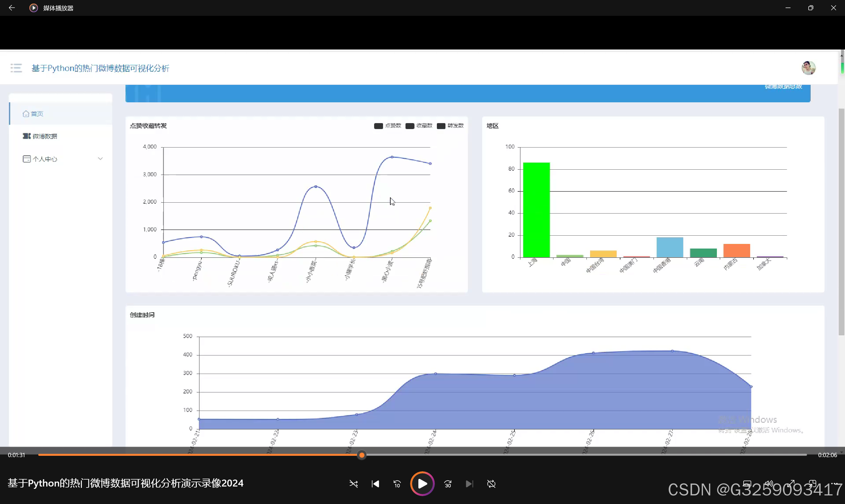Click the green 上海 bar
The width and height of the screenshot is (845, 504).
coord(536,210)
